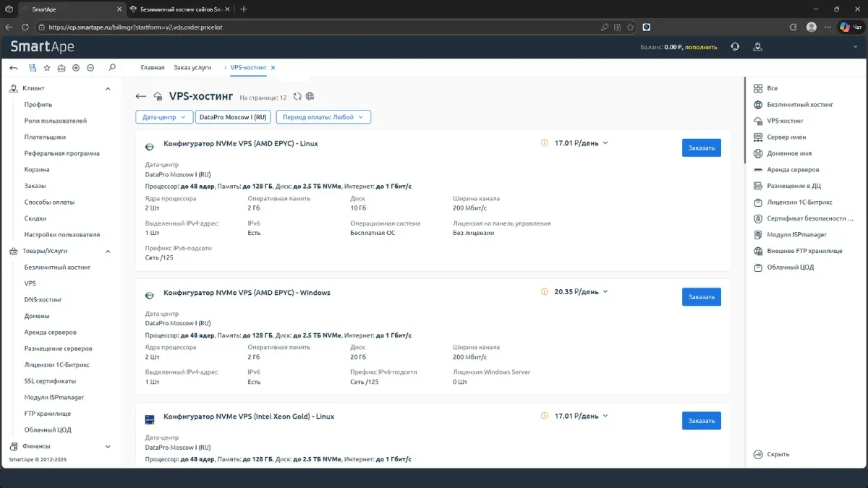868x488 pixels.
Task: Expand the Финансы sidebar section
Action: pos(108,446)
